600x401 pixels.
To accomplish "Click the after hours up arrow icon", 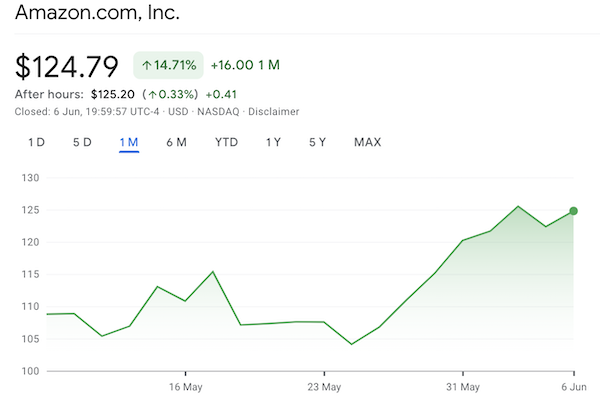I will coord(152,95).
